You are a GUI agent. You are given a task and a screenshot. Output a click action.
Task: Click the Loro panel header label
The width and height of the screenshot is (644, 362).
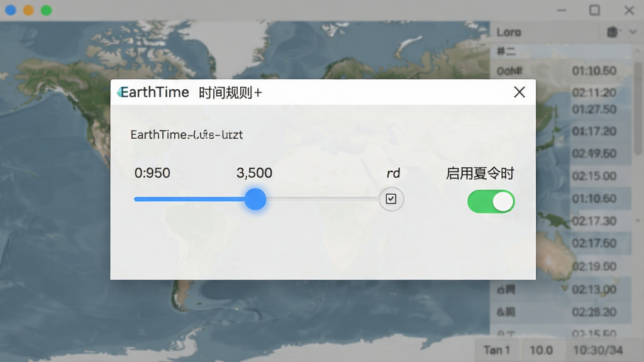(x=509, y=32)
